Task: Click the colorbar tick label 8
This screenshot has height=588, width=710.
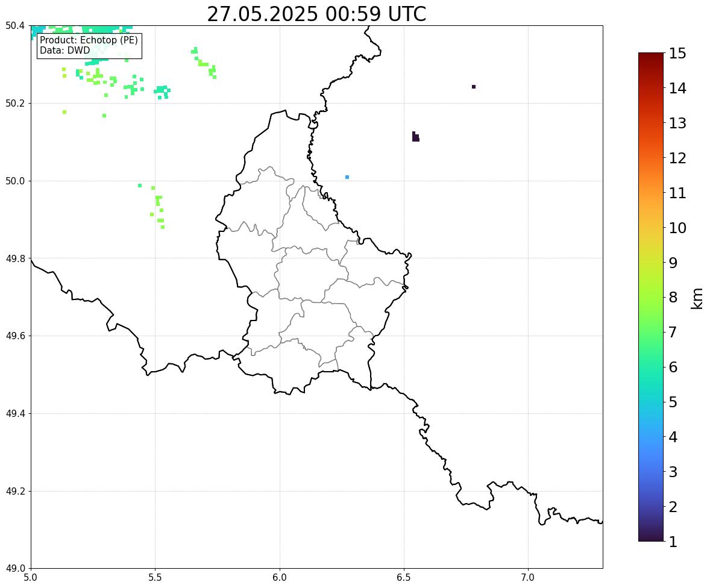Action: click(673, 298)
